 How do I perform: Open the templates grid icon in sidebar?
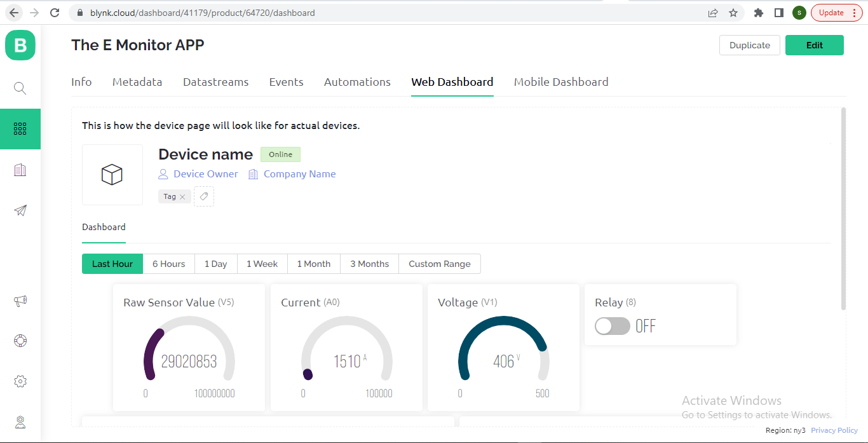20,129
